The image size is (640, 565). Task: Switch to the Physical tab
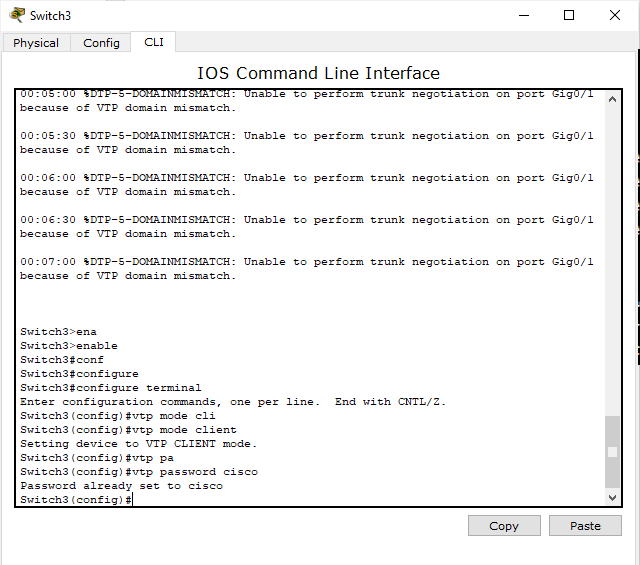pos(36,43)
